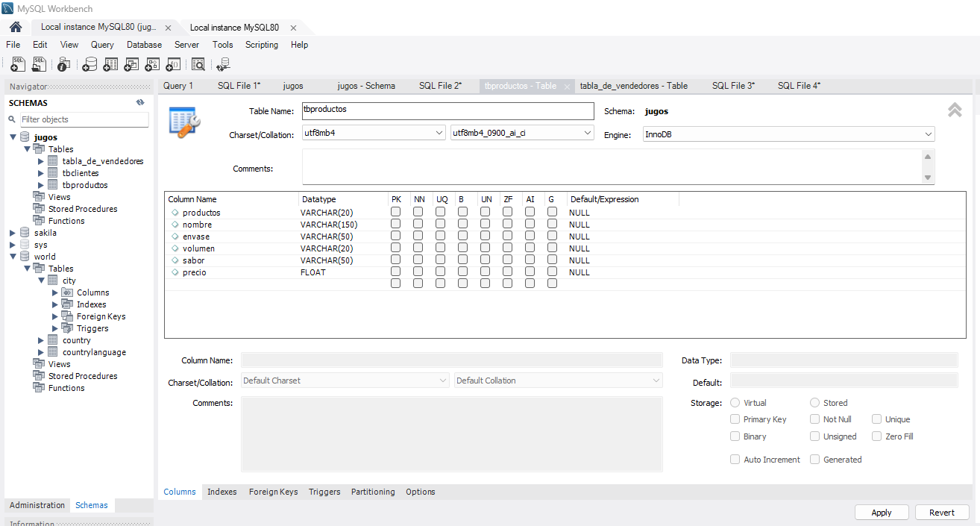Expand the countrylanguage table node
The width and height of the screenshot is (980, 526).
[x=41, y=352]
